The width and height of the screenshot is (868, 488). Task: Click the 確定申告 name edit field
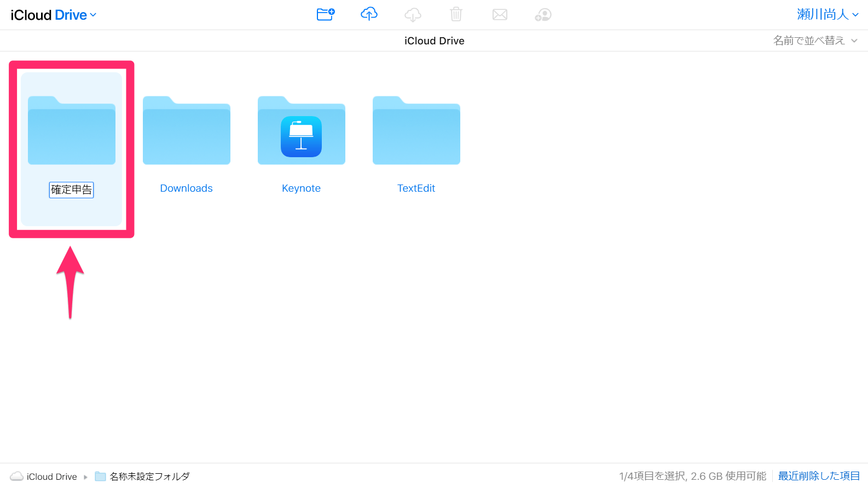72,190
